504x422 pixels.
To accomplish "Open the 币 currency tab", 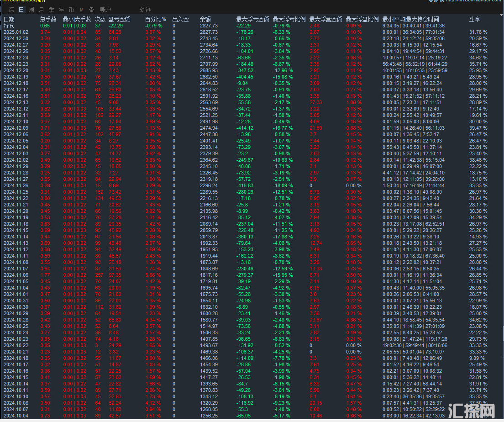I will coord(71,10).
